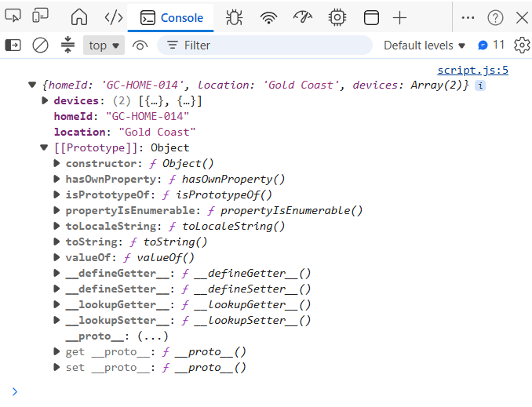This screenshot has height=407, width=532.
Task: Expand the set __proto__ accessor
Action: [56, 367]
